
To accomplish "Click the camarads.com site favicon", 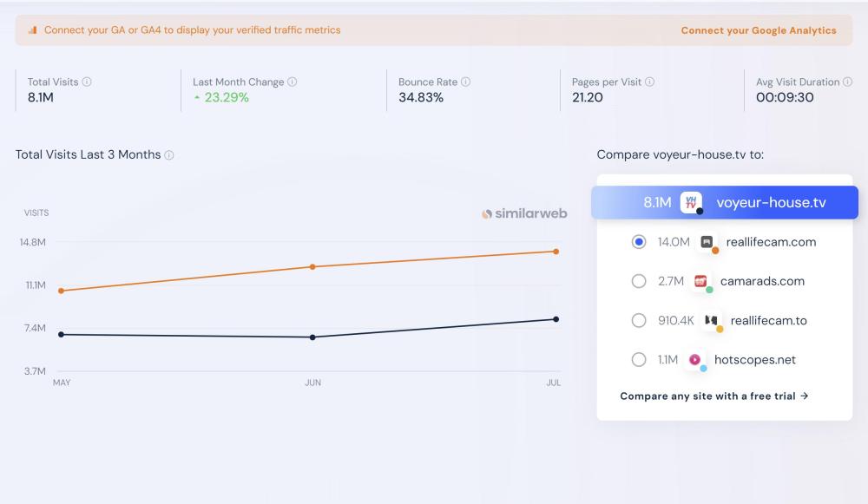I will (701, 281).
